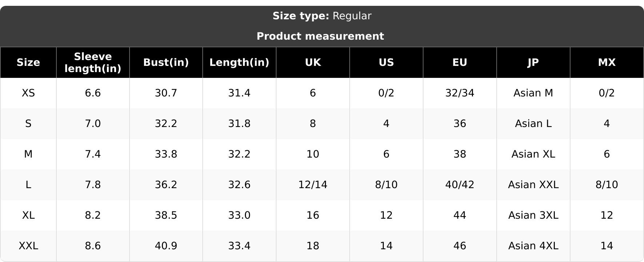Click the UK column header
This screenshot has height=262, width=644.
click(x=313, y=63)
